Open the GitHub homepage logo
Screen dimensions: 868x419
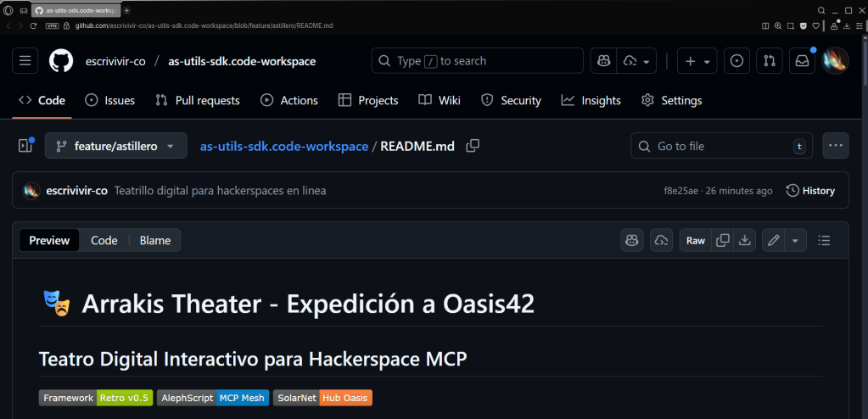(x=61, y=61)
